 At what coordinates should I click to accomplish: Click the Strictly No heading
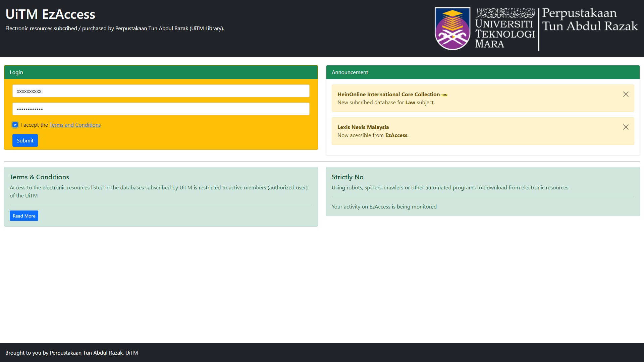click(x=347, y=177)
